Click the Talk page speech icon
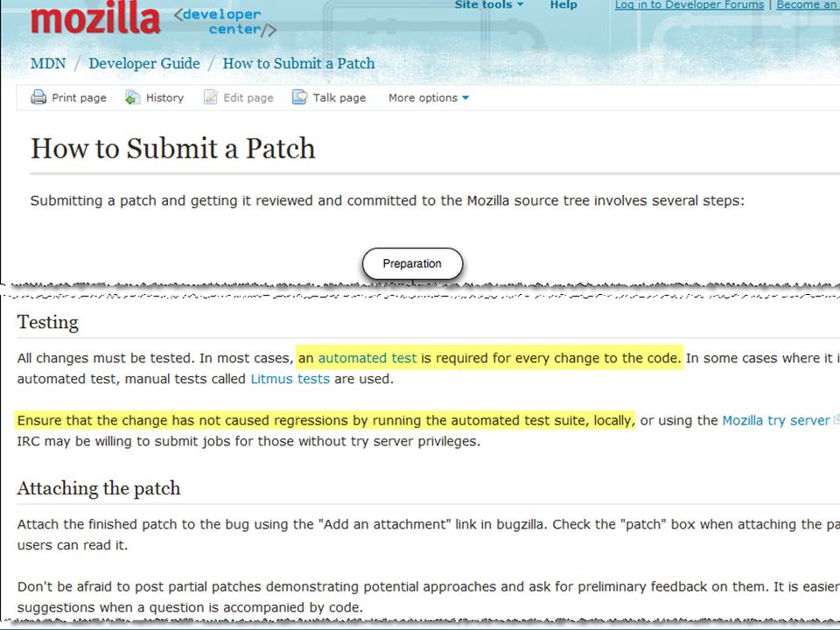Viewport: 840px width, 630px height. 299,97
